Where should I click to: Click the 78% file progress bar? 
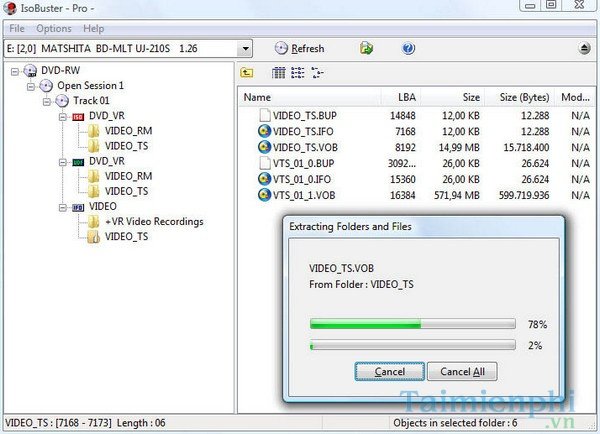pos(412,324)
